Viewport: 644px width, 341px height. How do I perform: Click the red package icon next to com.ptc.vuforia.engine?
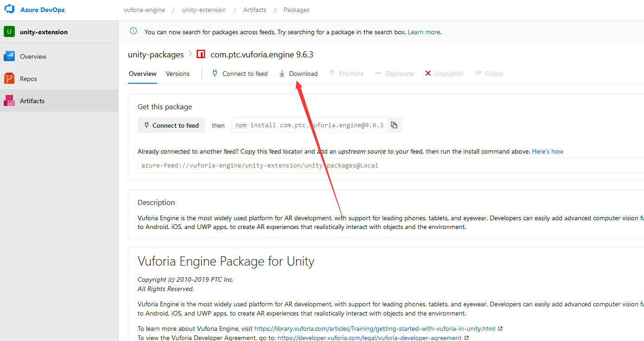tap(201, 55)
